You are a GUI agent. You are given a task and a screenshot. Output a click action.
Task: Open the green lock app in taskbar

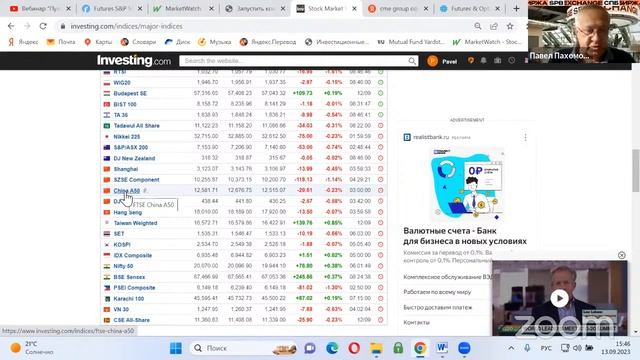[x=398, y=348]
